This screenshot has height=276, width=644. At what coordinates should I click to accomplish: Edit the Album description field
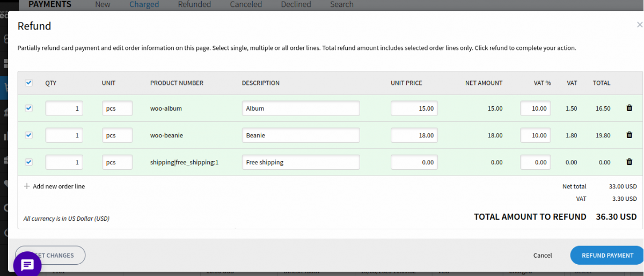pyautogui.click(x=301, y=108)
